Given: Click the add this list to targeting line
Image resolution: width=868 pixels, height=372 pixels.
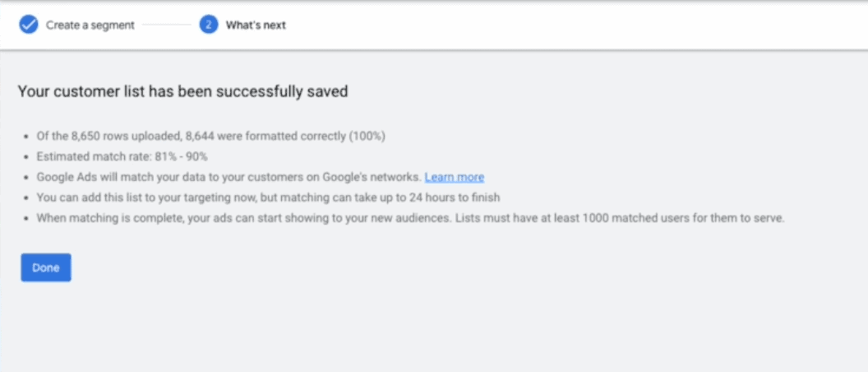Looking at the screenshot, I should click(269, 198).
